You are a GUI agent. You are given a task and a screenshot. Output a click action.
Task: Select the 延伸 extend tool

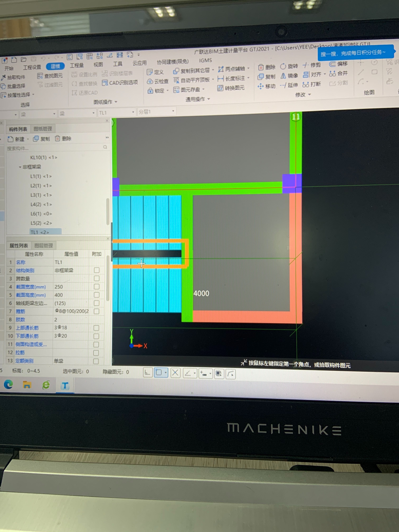click(289, 85)
